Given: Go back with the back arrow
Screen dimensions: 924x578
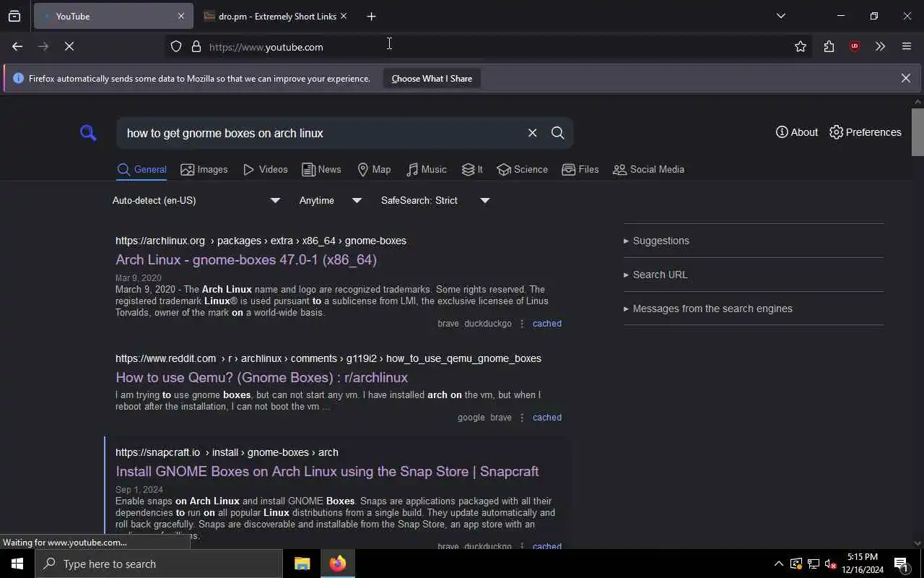Looking at the screenshot, I should (17, 46).
